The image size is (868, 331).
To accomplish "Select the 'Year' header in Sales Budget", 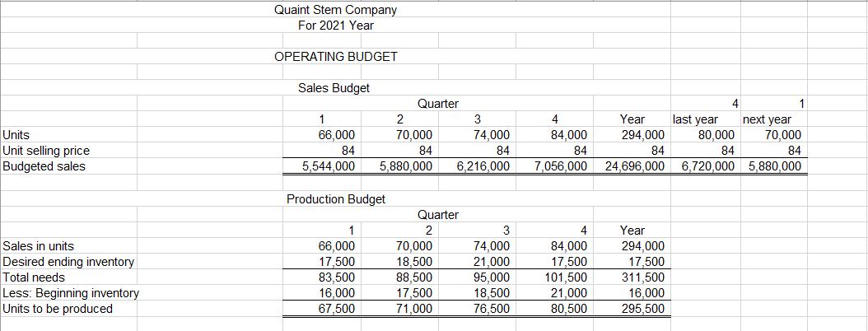I will 632,119.
